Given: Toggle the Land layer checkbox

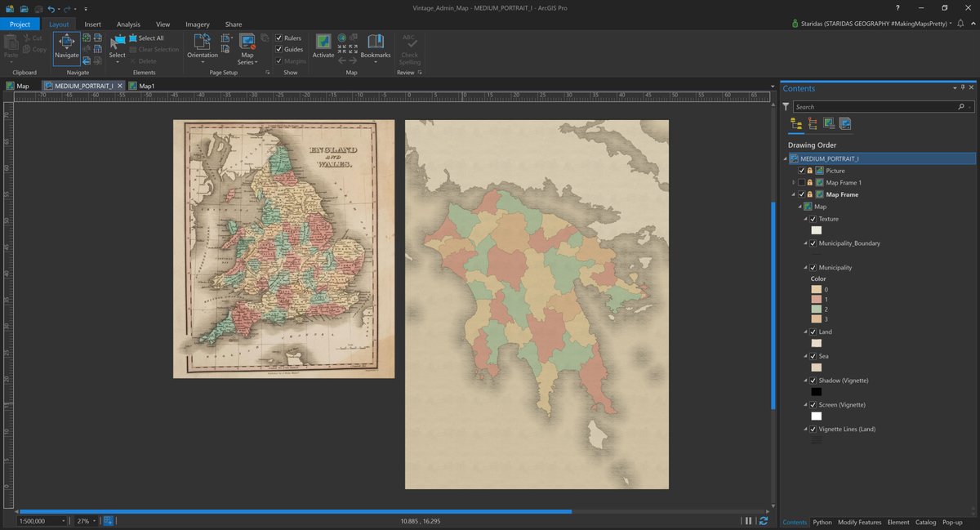Looking at the screenshot, I should click(x=813, y=332).
